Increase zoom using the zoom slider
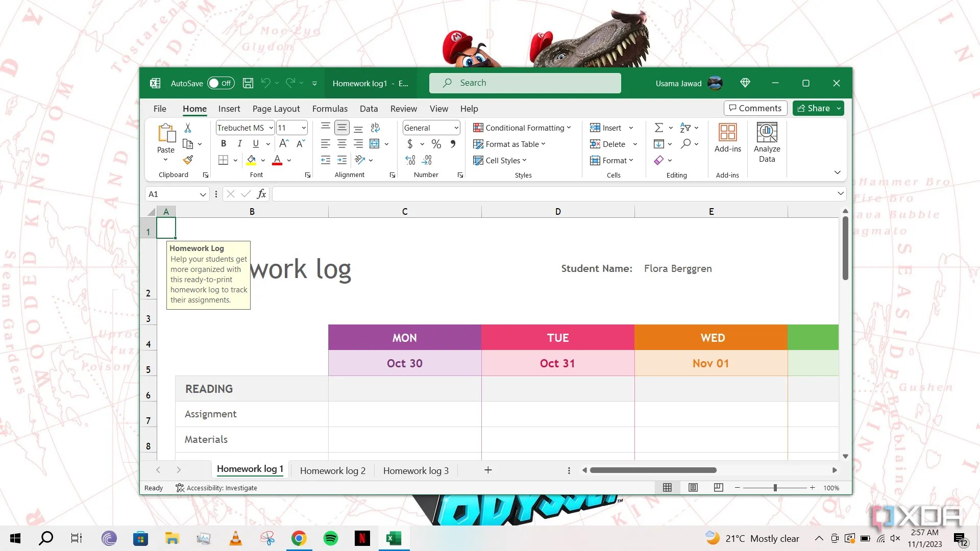 813,488
